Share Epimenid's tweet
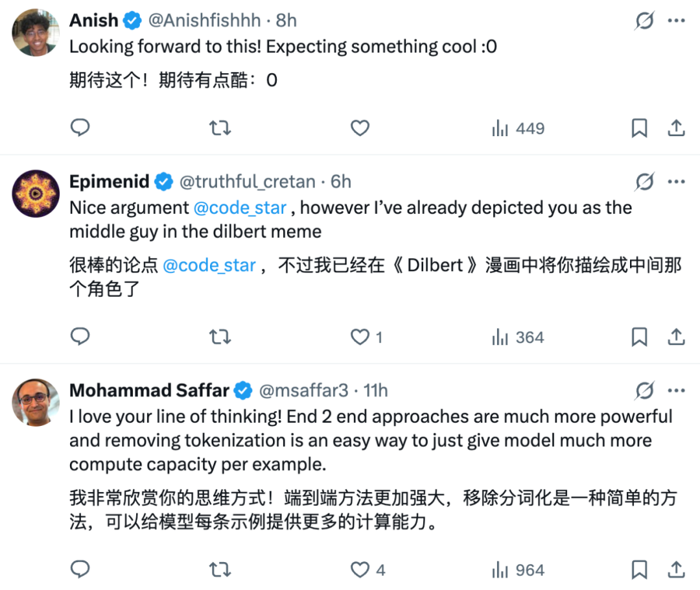The image size is (700, 590). coord(676,337)
